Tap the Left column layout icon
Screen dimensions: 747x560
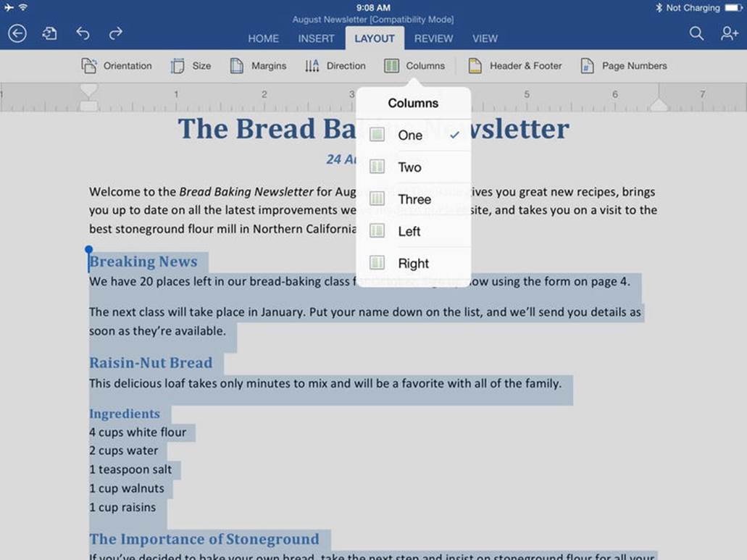coord(377,231)
